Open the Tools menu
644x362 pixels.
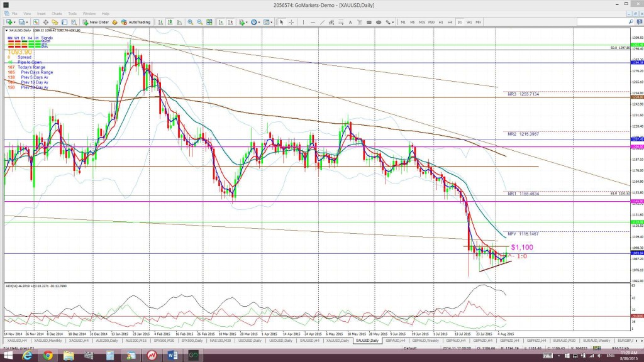(x=72, y=14)
